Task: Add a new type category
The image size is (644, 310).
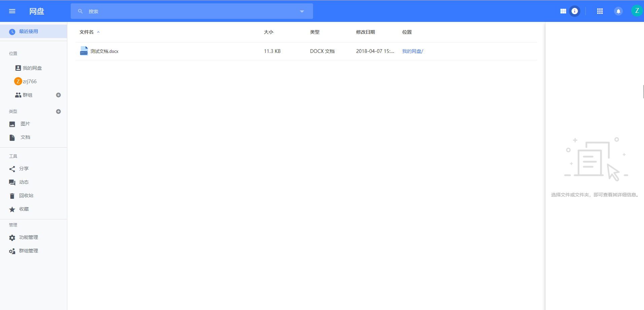Action: pos(58,112)
